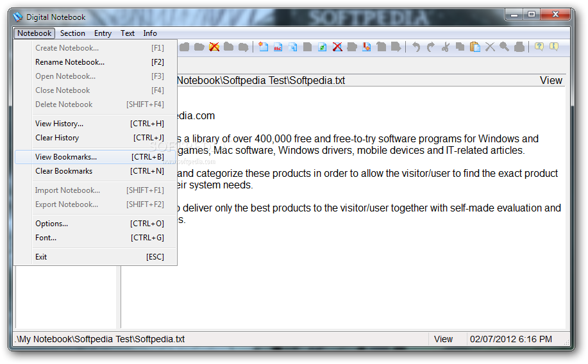Click the grey X delete text icon

point(490,47)
